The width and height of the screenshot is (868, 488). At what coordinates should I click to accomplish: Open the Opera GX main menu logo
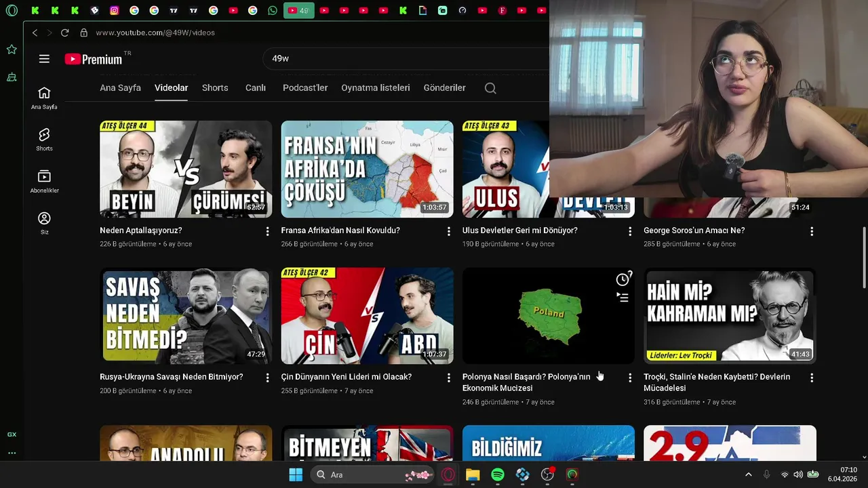12,10
